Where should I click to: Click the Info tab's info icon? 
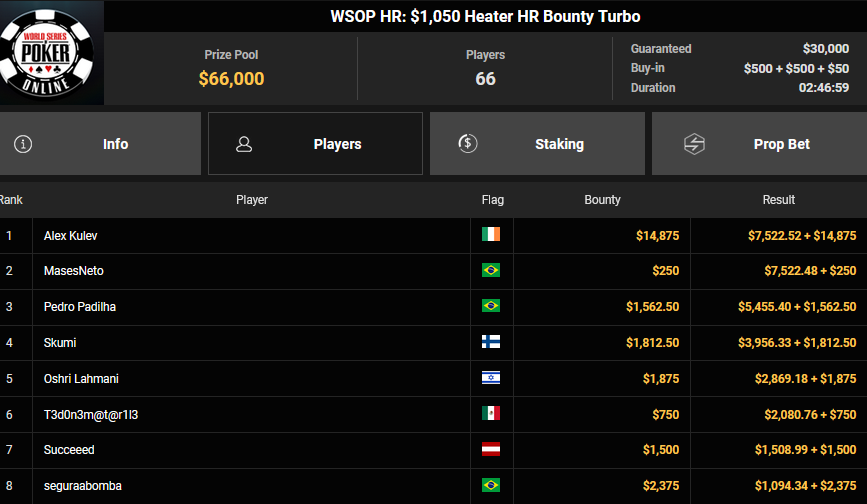click(x=23, y=144)
